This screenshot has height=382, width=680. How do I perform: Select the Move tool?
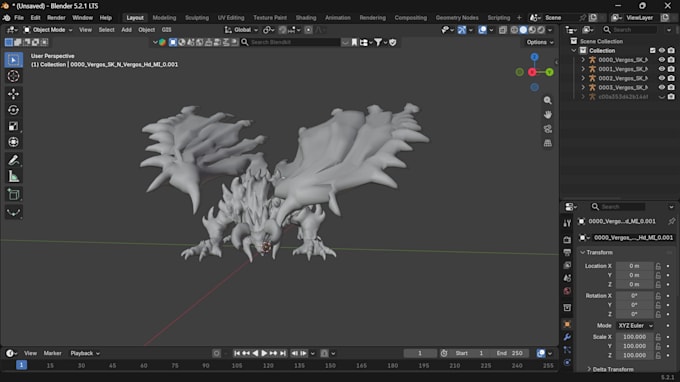point(13,94)
